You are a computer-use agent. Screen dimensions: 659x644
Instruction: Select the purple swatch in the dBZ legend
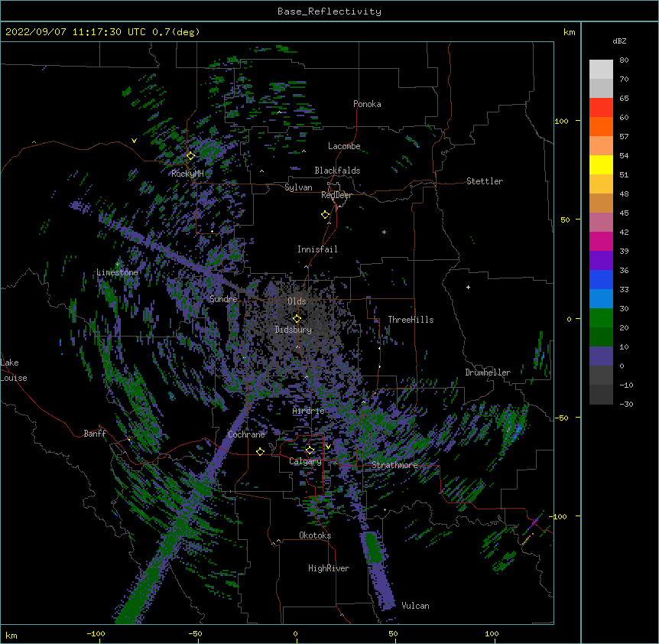pyautogui.click(x=601, y=260)
